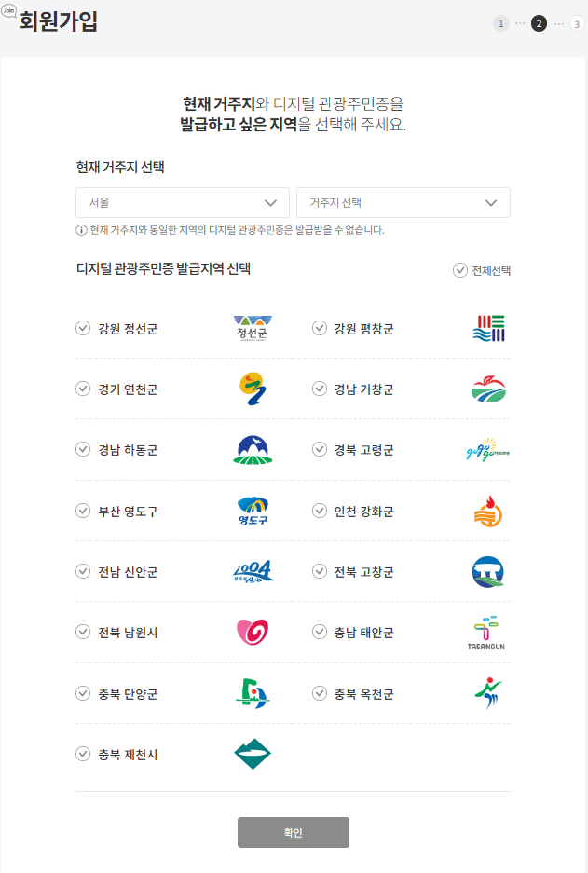
Task: Click the Sinan-gun 1004 logo
Action: pyautogui.click(x=253, y=571)
